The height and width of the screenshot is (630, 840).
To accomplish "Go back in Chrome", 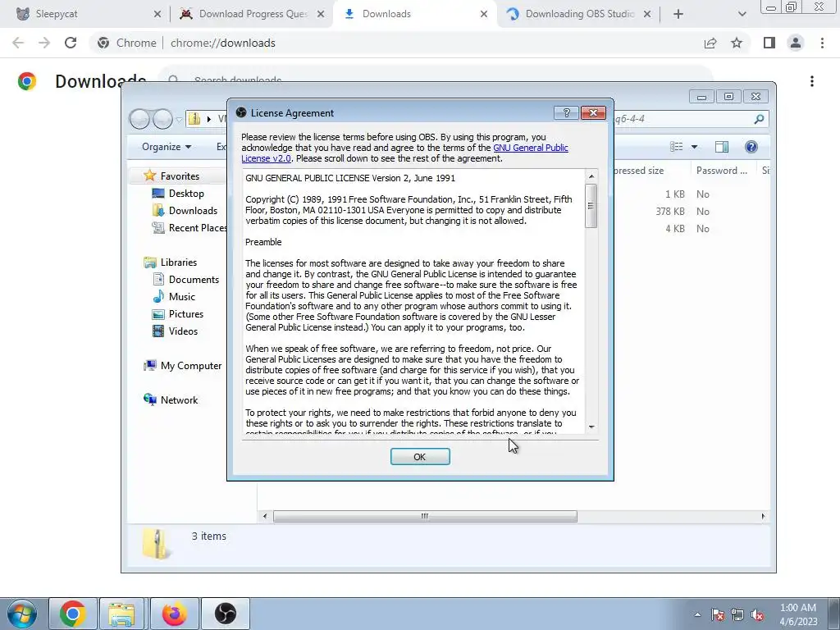I will coord(18,43).
